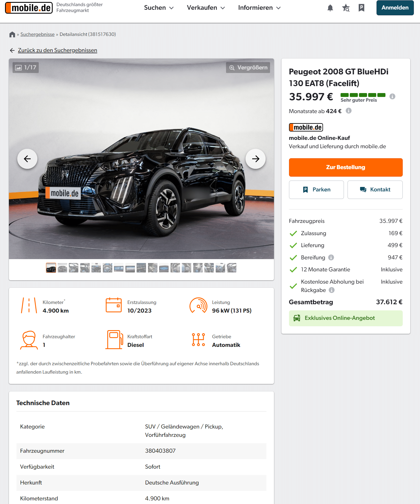Open Bereifung info icon

[331, 257]
